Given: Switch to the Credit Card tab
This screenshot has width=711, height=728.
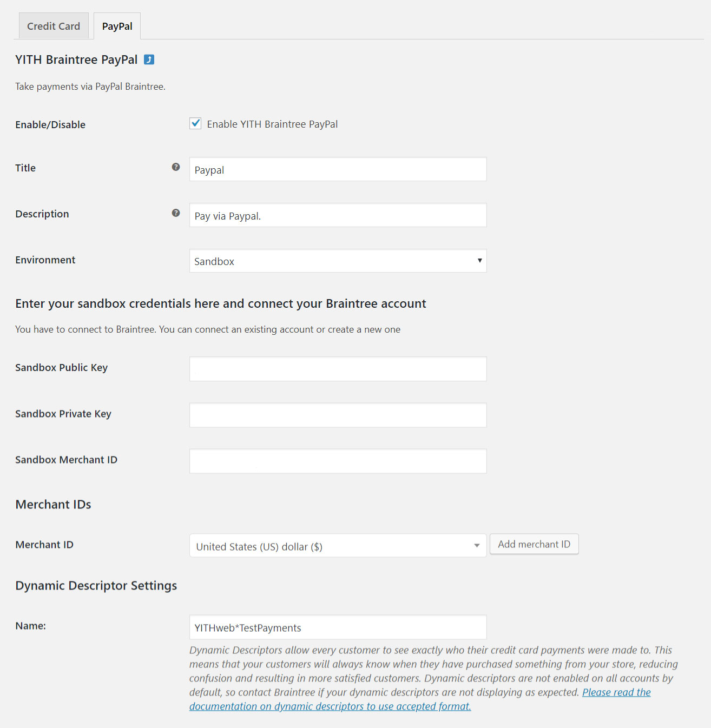Looking at the screenshot, I should click(x=54, y=26).
